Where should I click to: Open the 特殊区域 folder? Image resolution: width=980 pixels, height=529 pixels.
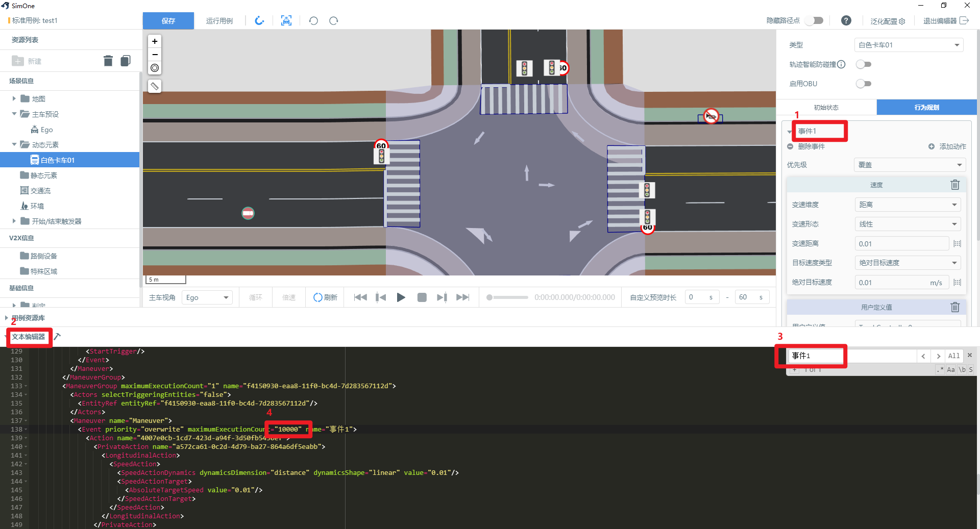click(39, 271)
